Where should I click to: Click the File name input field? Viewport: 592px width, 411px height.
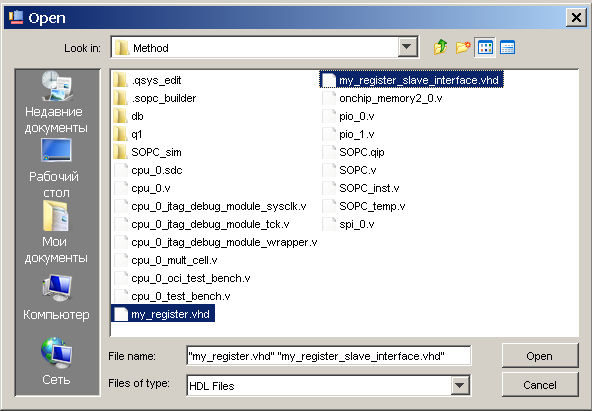(328, 356)
